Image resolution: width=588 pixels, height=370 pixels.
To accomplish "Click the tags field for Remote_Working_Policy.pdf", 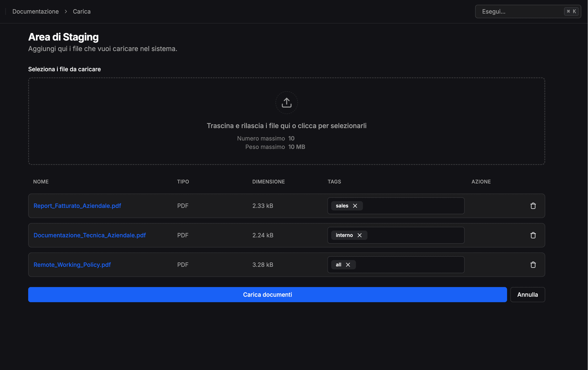I will (415, 265).
